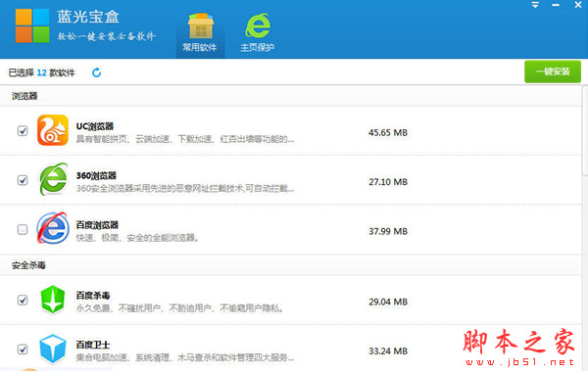This screenshot has width=588, height=373.
Task: Click the 蓝光宝盒 colorful squares logo
Action: point(32,25)
